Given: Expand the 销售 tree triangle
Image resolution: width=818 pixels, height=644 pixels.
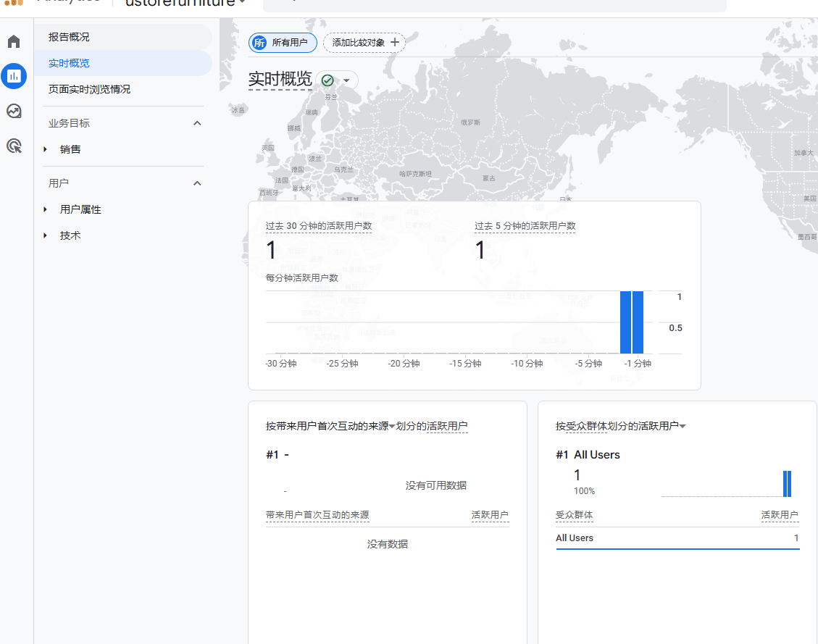Looking at the screenshot, I should coord(46,150).
